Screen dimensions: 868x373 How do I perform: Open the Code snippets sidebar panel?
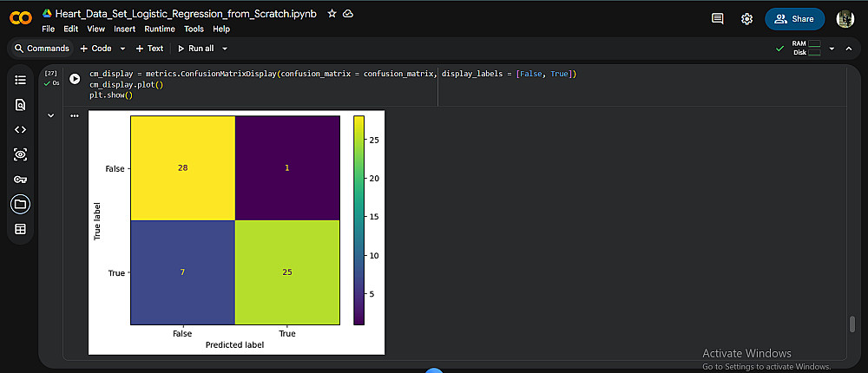(x=21, y=129)
